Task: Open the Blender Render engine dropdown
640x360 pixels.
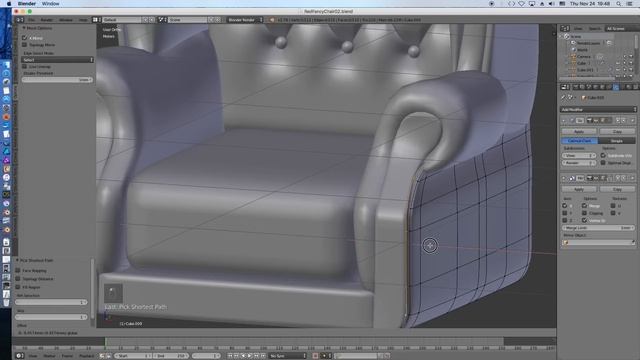Action: (244, 20)
